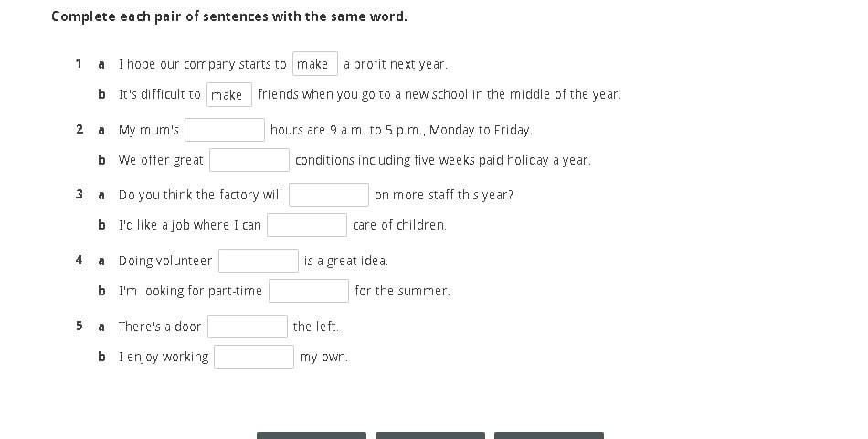This screenshot has height=439, width=868.
Task: Click the blank before 'care of children'
Action: [x=306, y=225]
